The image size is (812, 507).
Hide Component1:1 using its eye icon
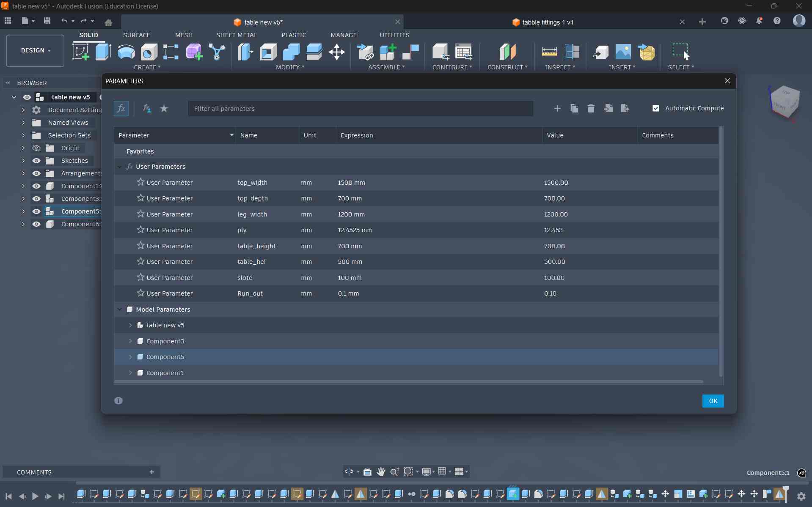36,186
